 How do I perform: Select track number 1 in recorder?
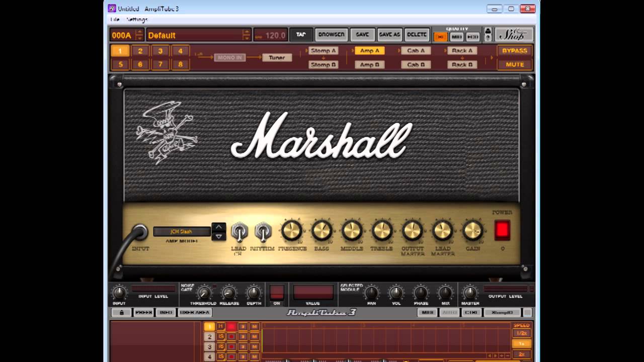pos(209,327)
